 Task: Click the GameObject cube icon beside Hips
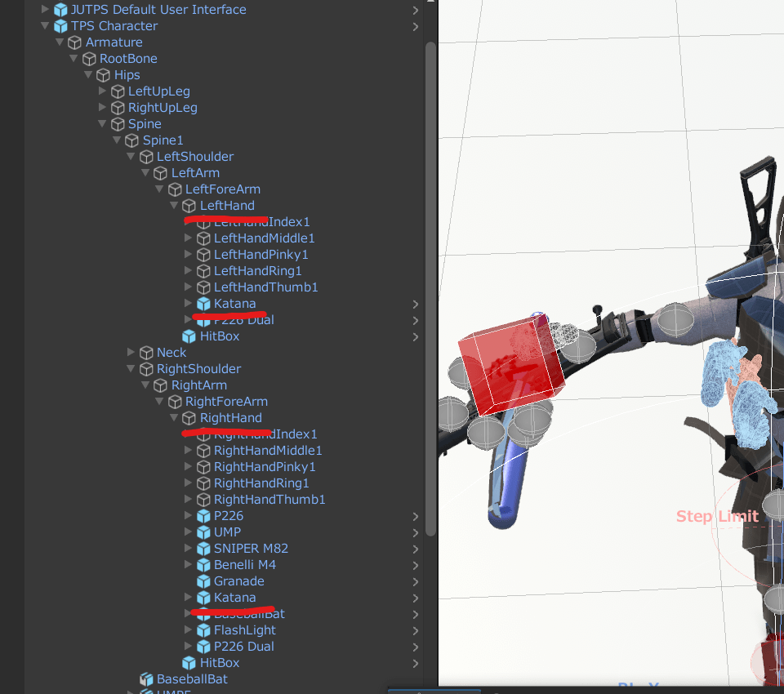(x=104, y=75)
